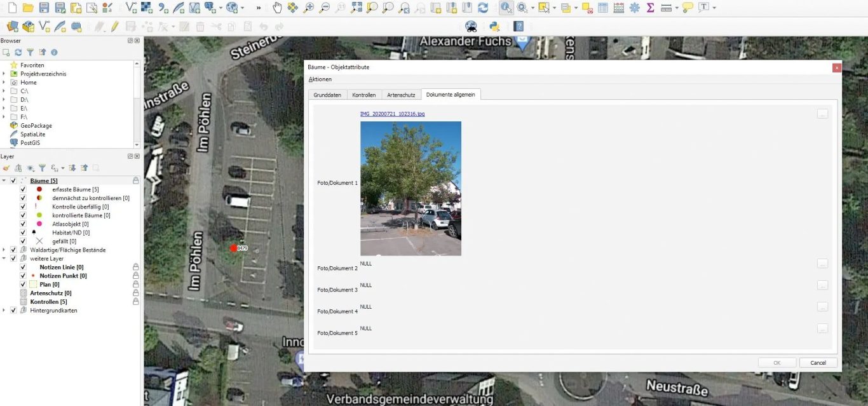Click the Statistical Summary sigma icon
Screen dimensions: 868x406
pos(650,8)
